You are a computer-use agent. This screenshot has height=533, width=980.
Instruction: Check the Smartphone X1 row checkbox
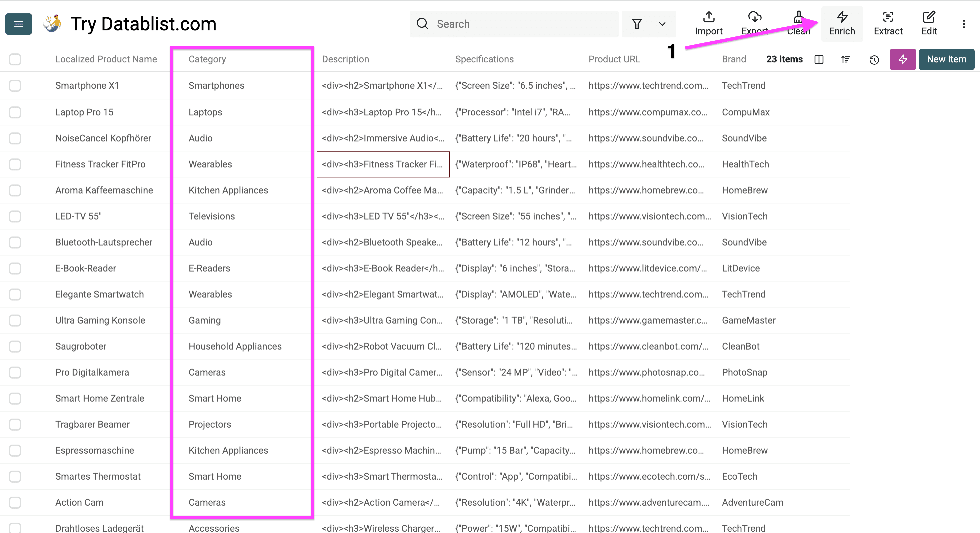coord(15,86)
